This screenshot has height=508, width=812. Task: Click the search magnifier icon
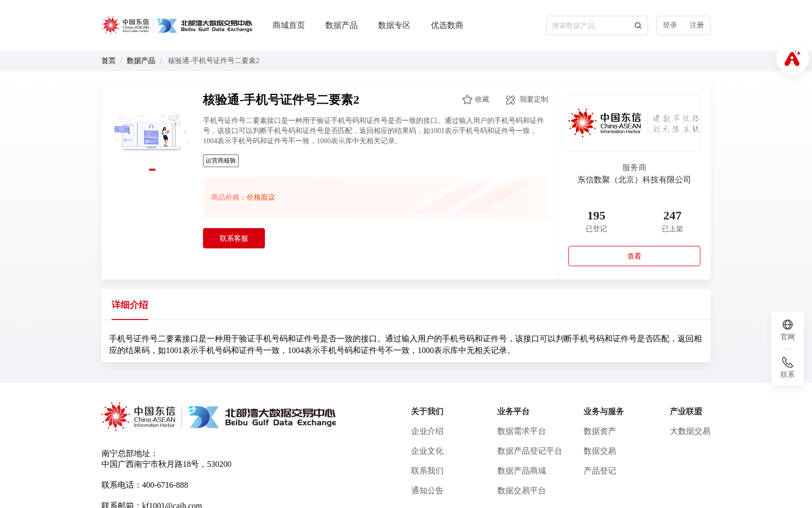pos(638,25)
